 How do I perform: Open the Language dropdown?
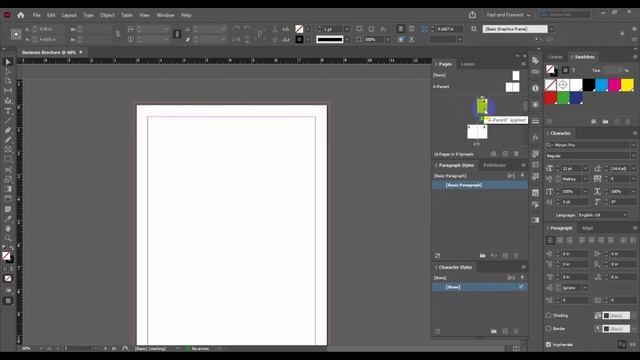(x=603, y=215)
